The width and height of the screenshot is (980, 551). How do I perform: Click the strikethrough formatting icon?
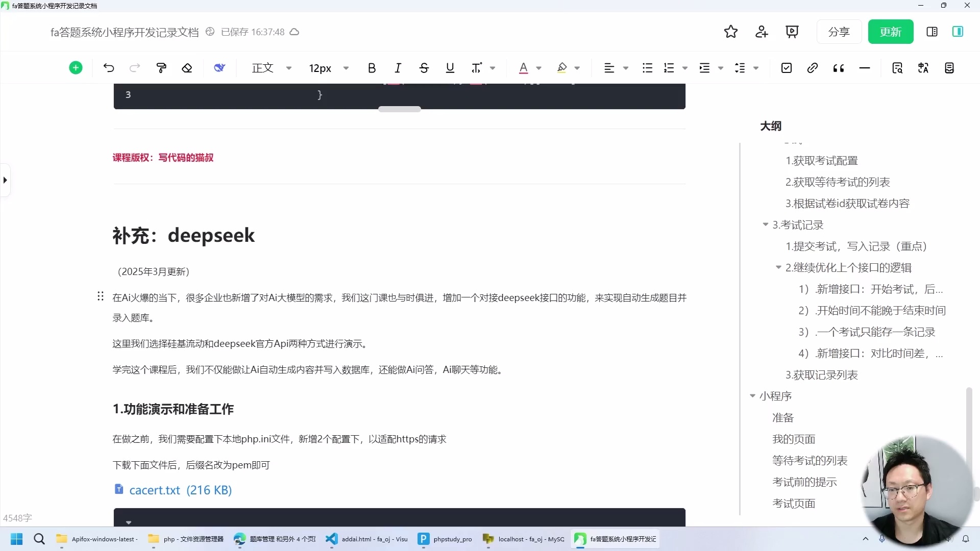click(424, 68)
